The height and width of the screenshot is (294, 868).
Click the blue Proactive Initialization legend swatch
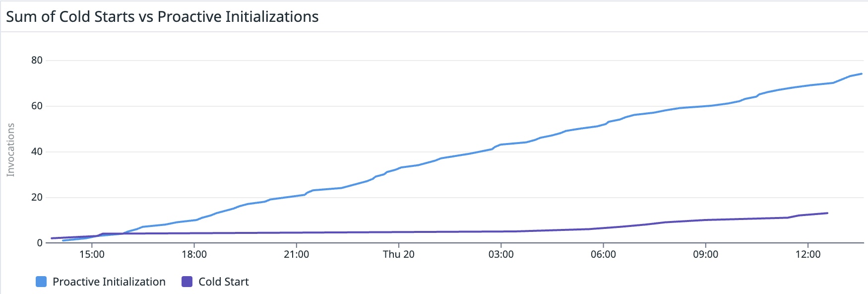41,282
